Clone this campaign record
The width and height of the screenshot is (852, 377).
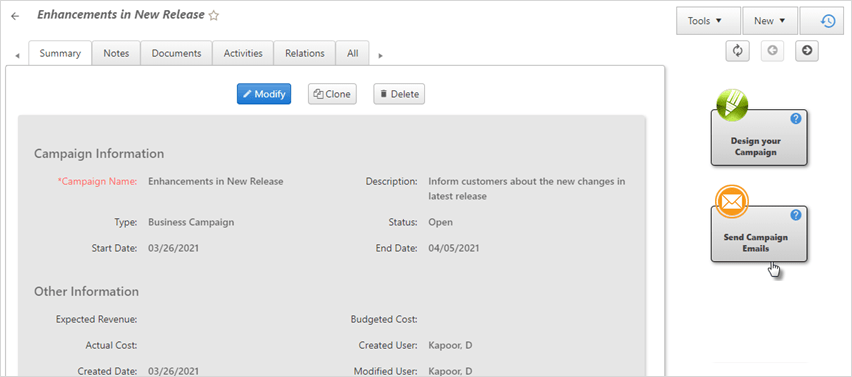(x=332, y=94)
